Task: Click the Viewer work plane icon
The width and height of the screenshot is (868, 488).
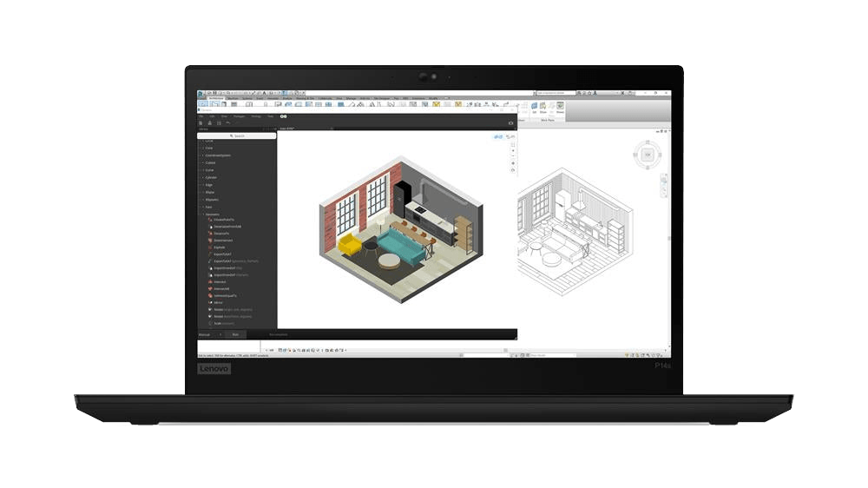Action: (x=560, y=107)
